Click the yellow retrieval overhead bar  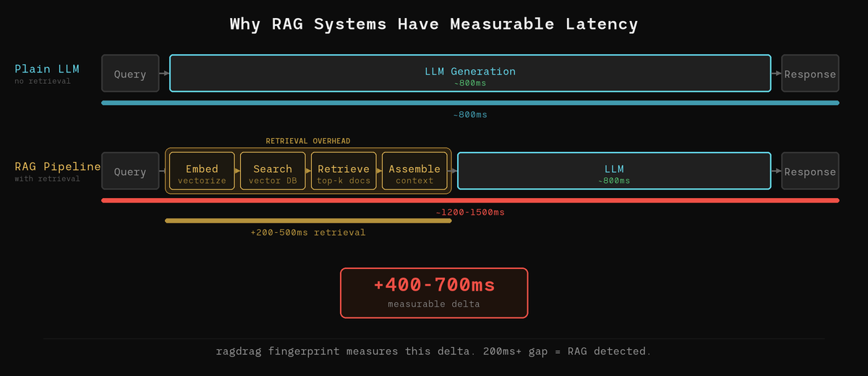tap(308, 221)
